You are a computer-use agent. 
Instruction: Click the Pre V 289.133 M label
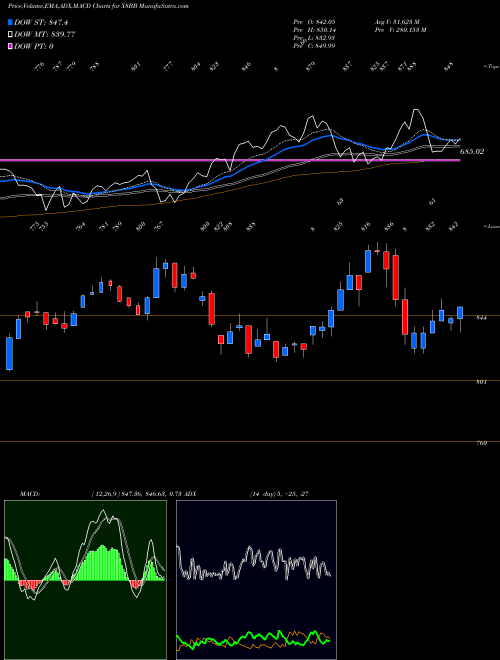401,30
